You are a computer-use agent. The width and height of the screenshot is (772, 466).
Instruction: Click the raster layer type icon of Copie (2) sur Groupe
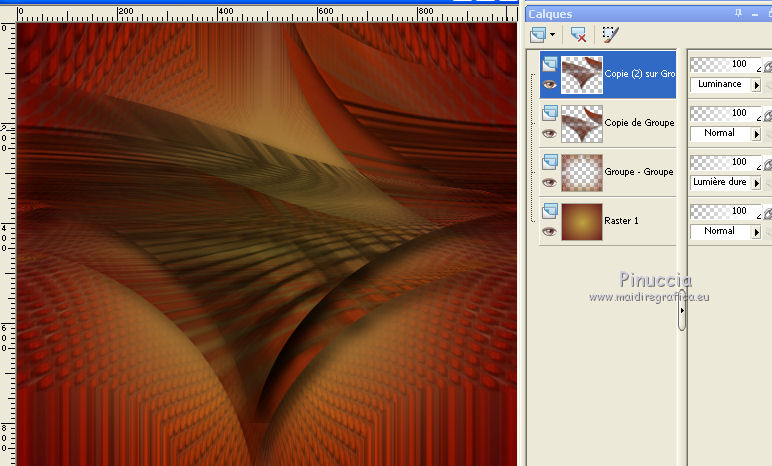(550, 64)
